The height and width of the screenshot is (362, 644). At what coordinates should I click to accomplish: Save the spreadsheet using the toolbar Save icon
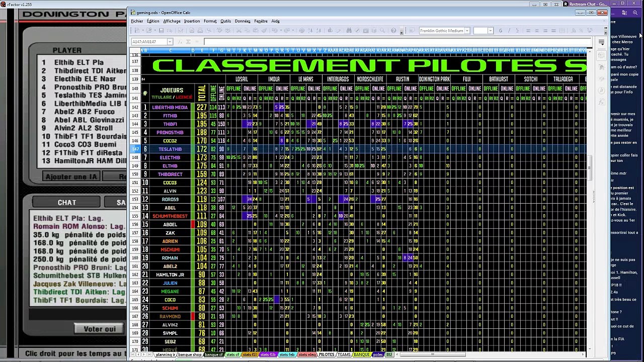click(x=161, y=31)
